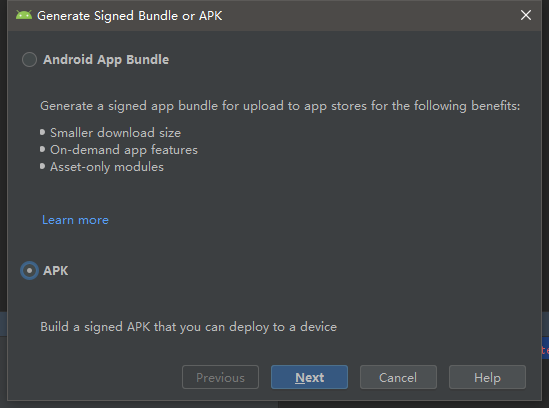Image resolution: width=549 pixels, height=408 pixels.
Task: Click the Android robot icon in title bar
Action: [24, 15]
